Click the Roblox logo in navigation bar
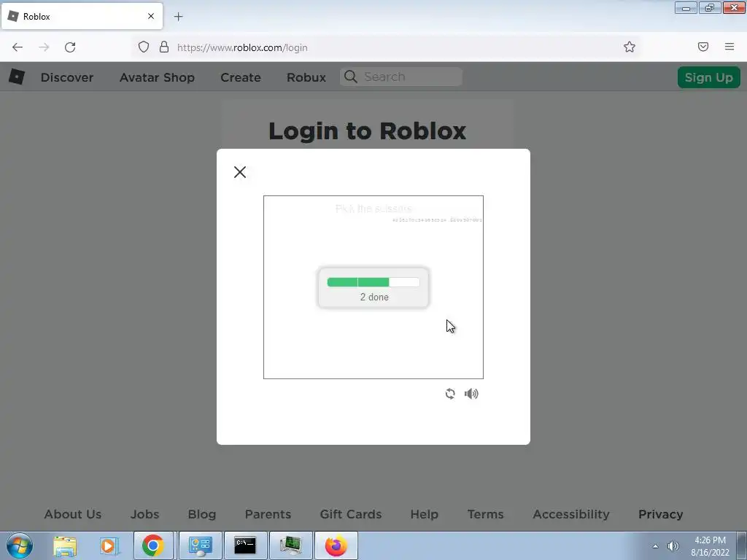Image resolution: width=747 pixels, height=560 pixels. [17, 77]
